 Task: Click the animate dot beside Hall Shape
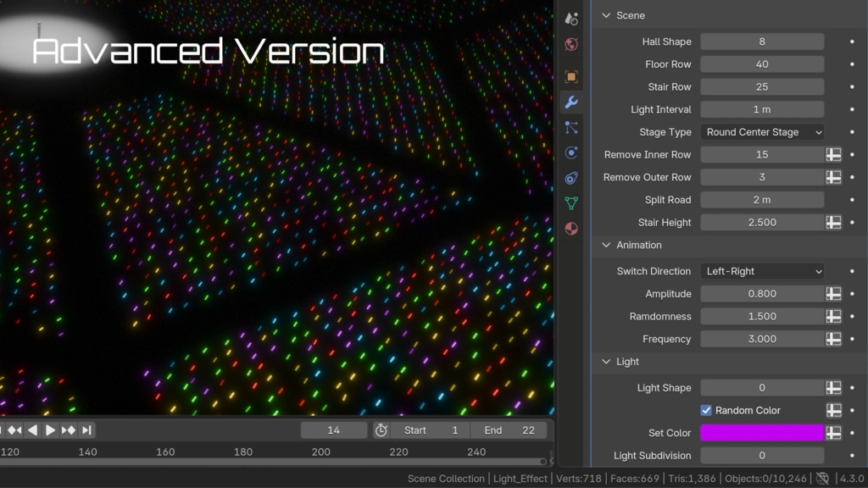852,42
